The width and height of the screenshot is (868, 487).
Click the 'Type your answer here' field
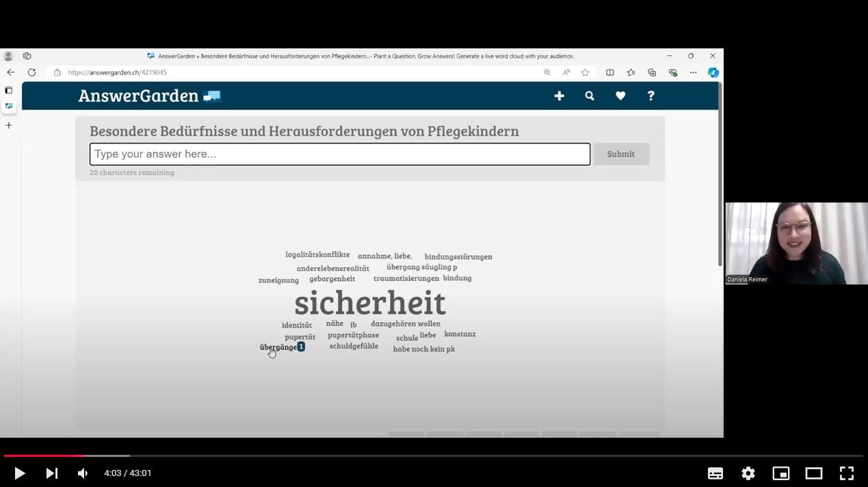tap(339, 154)
